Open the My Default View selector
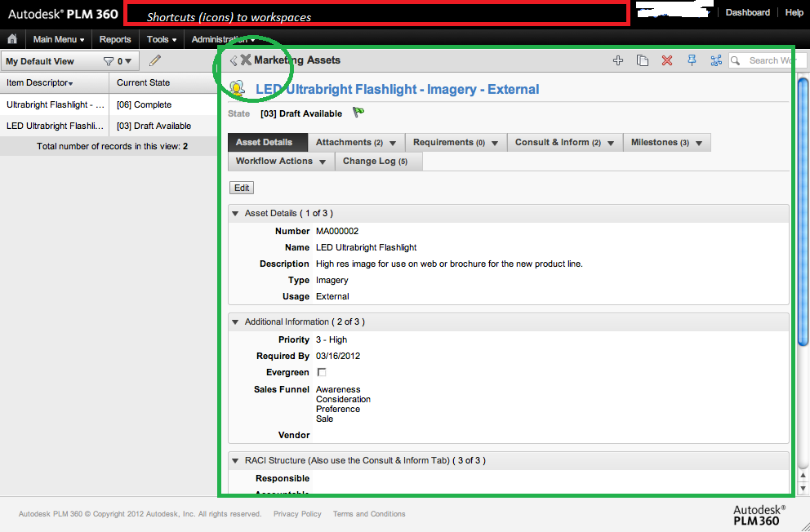This screenshot has width=810, height=532. click(x=69, y=61)
